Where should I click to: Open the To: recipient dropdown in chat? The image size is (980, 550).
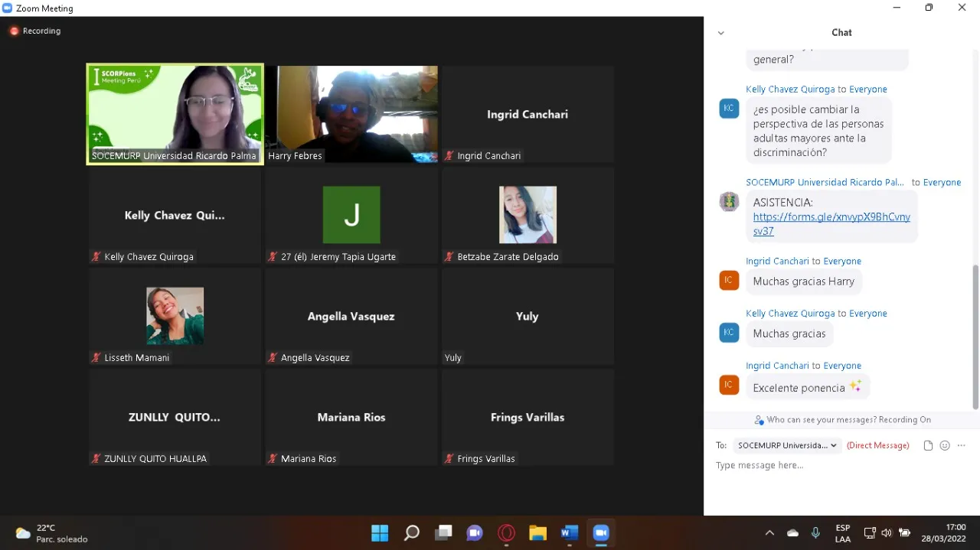pos(786,444)
